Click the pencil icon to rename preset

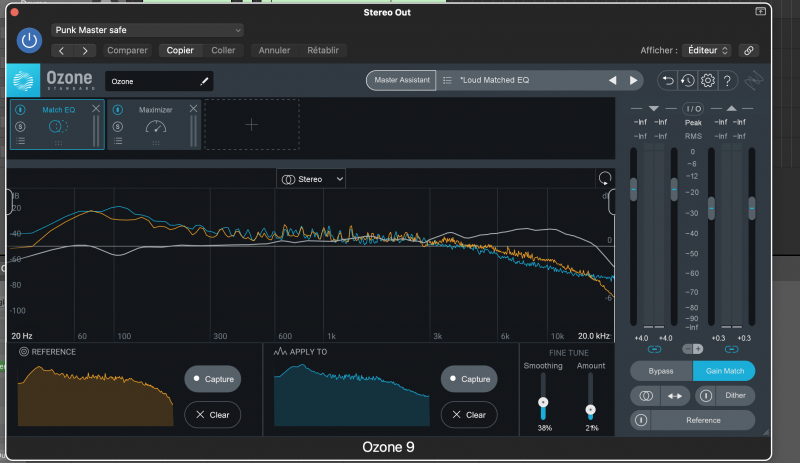204,81
